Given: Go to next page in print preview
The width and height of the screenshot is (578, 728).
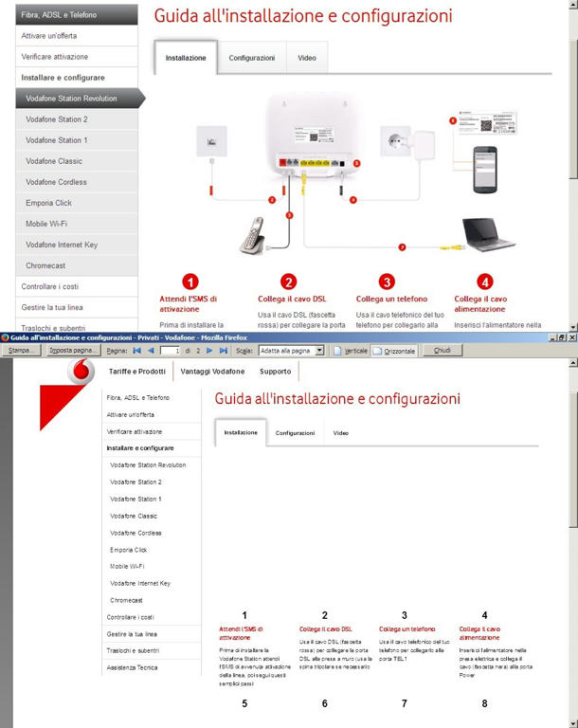Looking at the screenshot, I should pyautogui.click(x=209, y=351).
